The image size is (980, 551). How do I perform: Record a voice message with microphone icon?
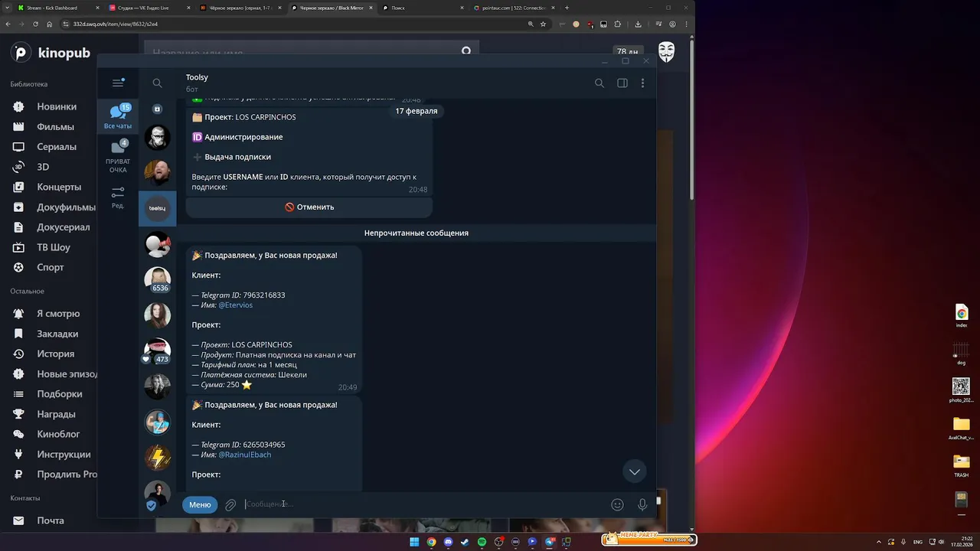click(642, 504)
